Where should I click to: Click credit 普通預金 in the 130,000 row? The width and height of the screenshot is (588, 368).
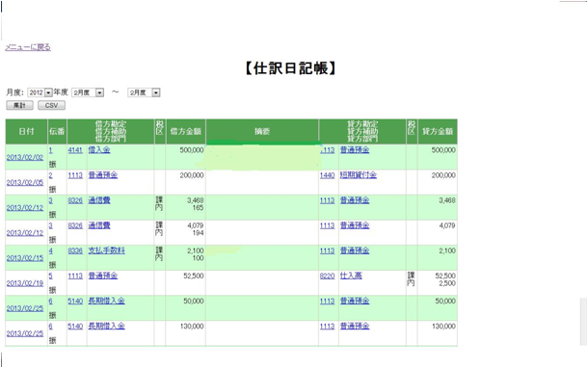(355, 326)
